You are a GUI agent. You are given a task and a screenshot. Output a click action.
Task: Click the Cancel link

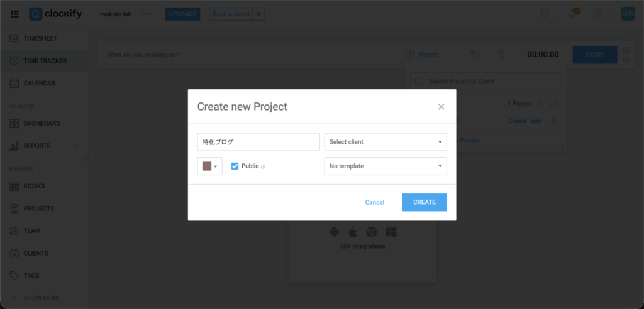click(374, 202)
